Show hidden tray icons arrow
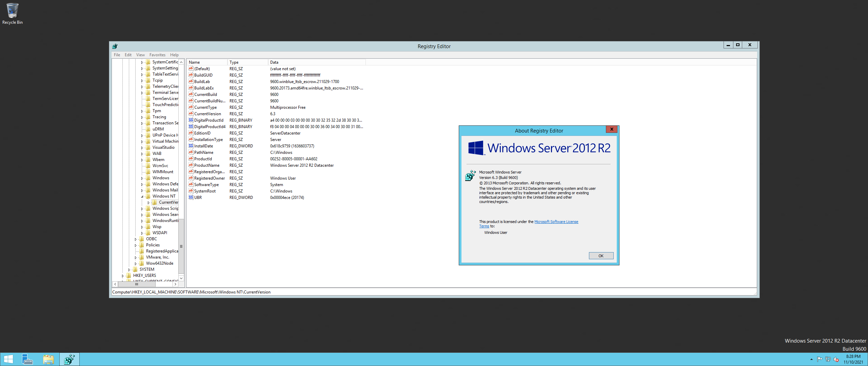Image resolution: width=868 pixels, height=366 pixels. [811, 359]
